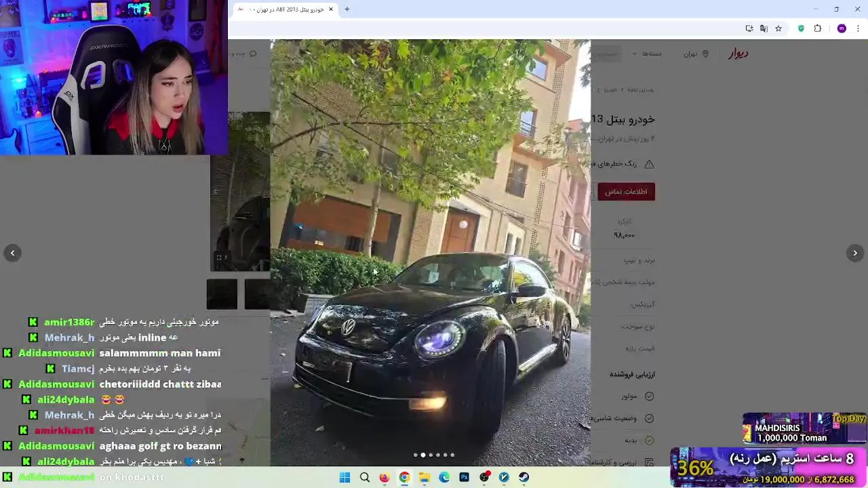Image resolution: width=868 pixels, height=488 pixels.
Task: Go to the next photo with the right arrow
Action: pyautogui.click(x=855, y=253)
